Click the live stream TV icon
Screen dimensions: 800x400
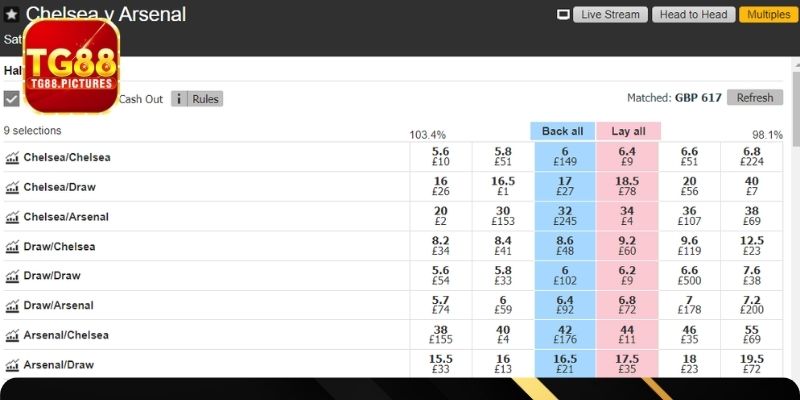[563, 15]
